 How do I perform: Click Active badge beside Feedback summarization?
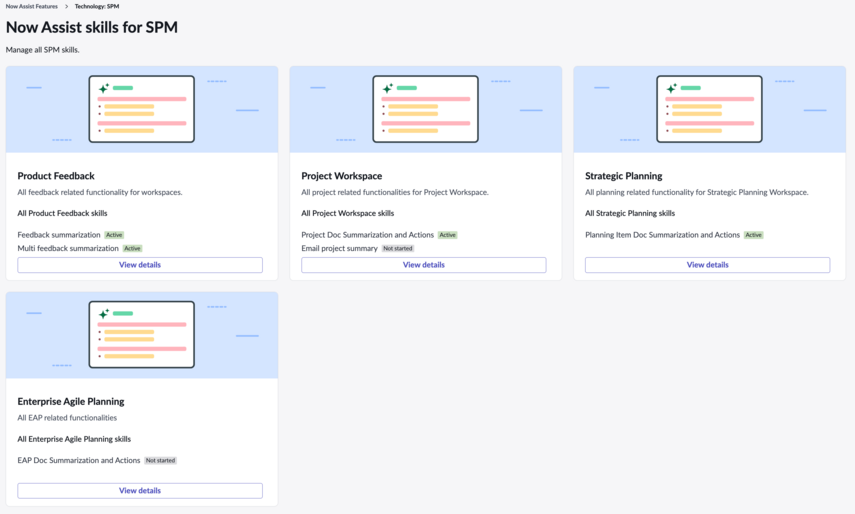click(x=115, y=235)
